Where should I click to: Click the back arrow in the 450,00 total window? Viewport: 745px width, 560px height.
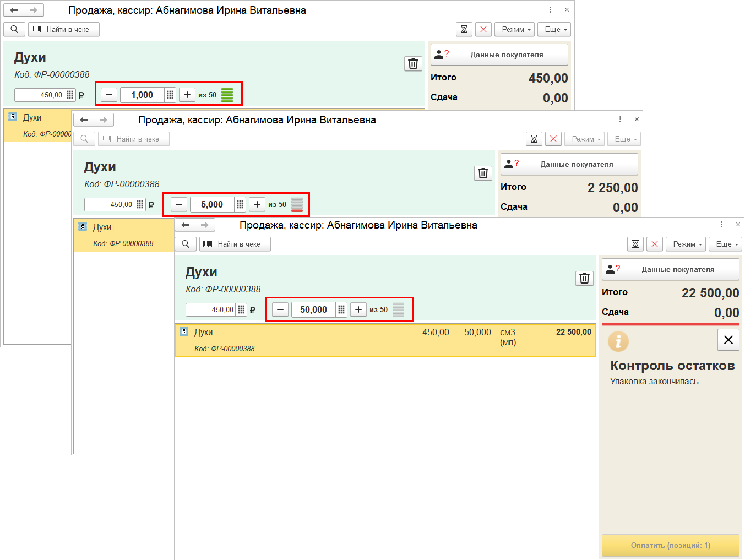pos(14,10)
